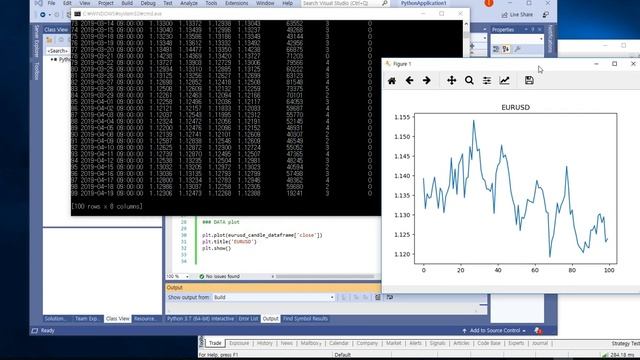This screenshot has width=640, height=360.
Task: Switch to the Resource View tab
Action: pos(145,319)
